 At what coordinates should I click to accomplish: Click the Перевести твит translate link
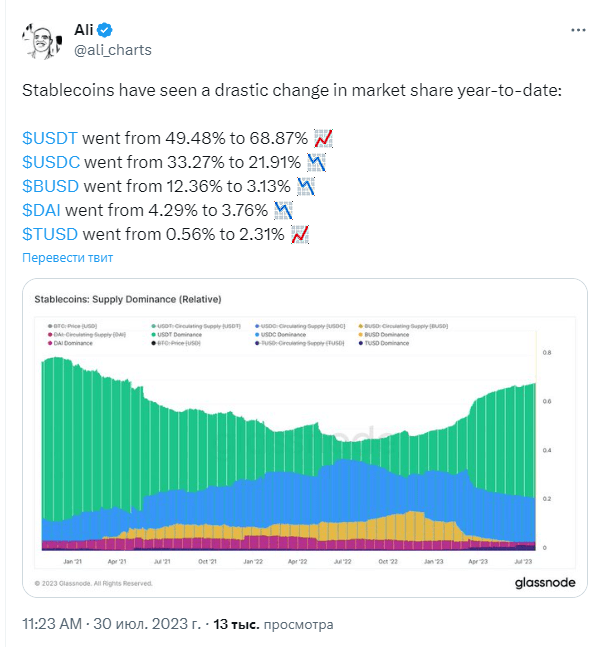67,257
